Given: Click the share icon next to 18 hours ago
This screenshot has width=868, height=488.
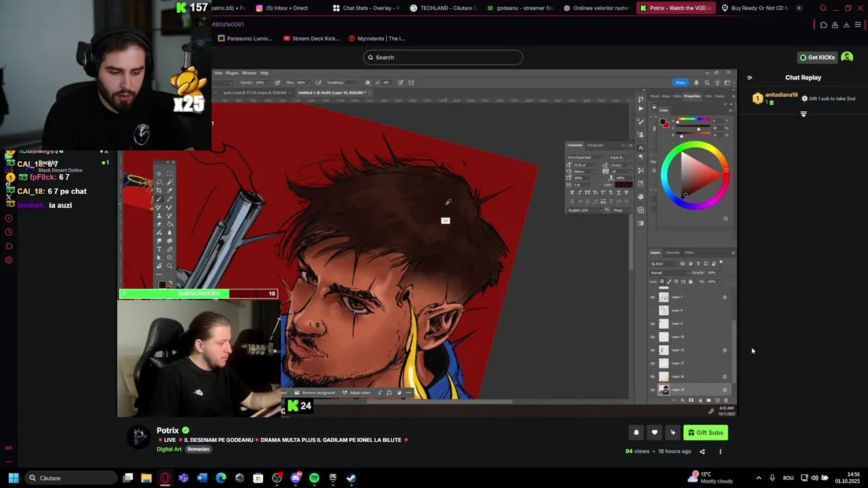Looking at the screenshot, I should pyautogui.click(x=702, y=451).
